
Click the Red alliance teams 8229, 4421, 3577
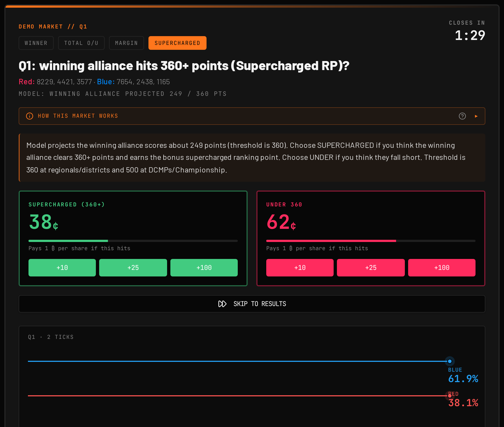click(x=55, y=82)
